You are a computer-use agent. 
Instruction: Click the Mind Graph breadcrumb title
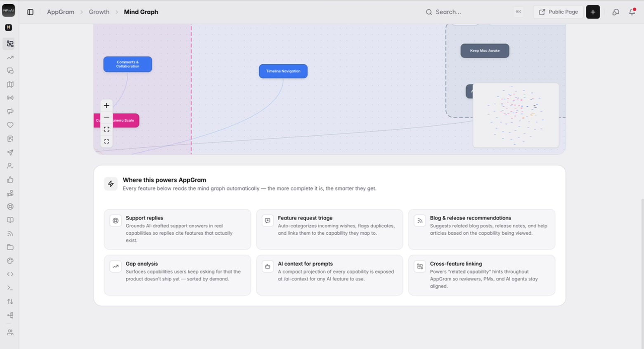point(141,12)
